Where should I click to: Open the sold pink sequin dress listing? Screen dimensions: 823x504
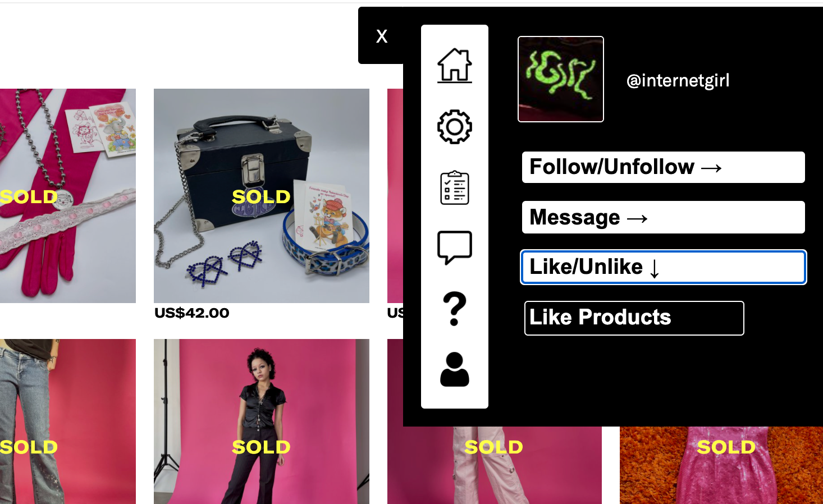tap(721, 465)
